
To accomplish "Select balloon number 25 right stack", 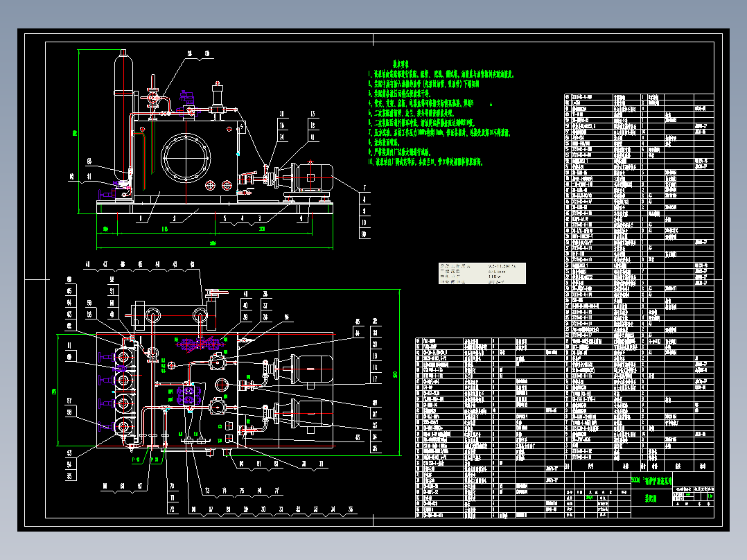I will pyautogui.click(x=376, y=448).
